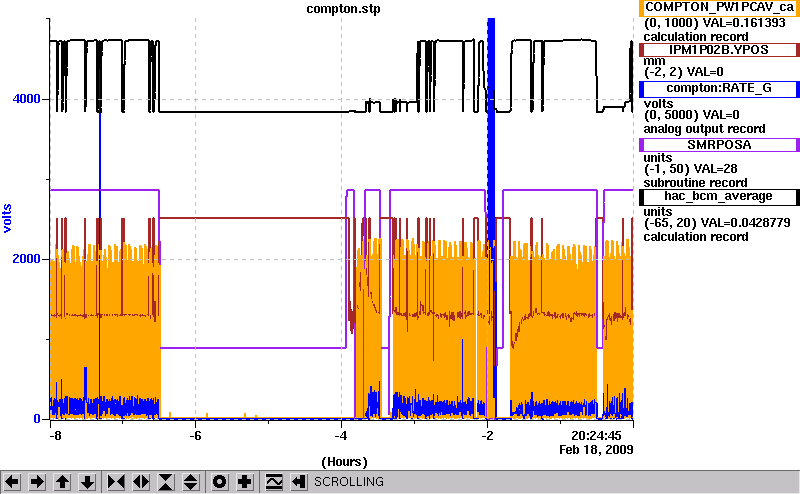Screen dimensions: 800x494
Task: Click the analog output record text
Action: pos(705,129)
